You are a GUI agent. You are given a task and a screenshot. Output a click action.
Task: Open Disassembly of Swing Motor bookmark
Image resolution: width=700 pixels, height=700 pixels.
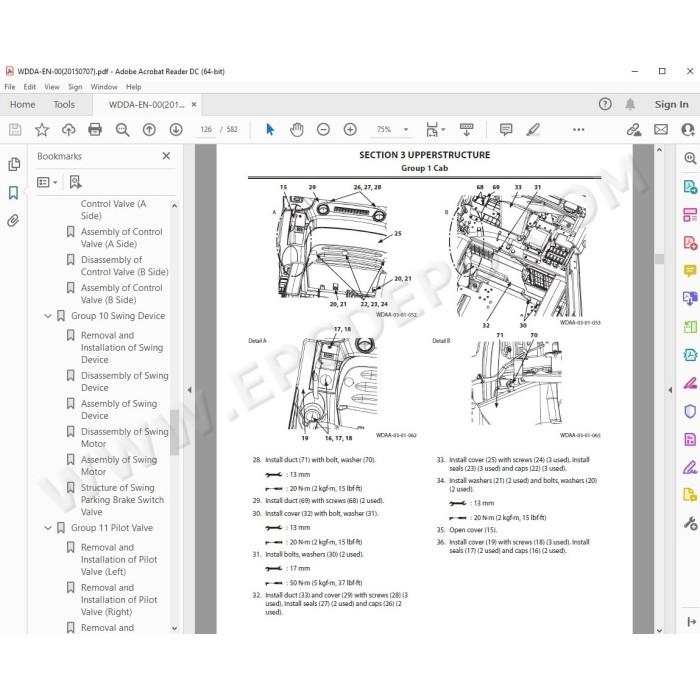[125, 438]
